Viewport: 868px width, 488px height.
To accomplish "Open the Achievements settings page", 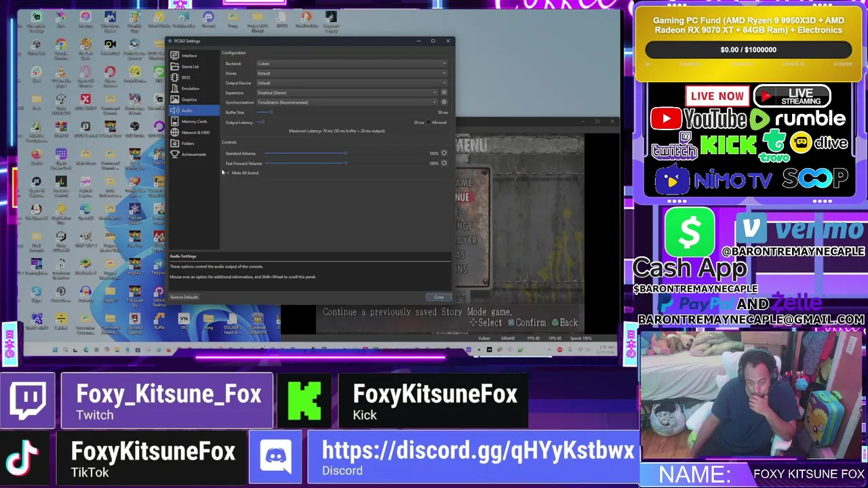I will point(195,154).
